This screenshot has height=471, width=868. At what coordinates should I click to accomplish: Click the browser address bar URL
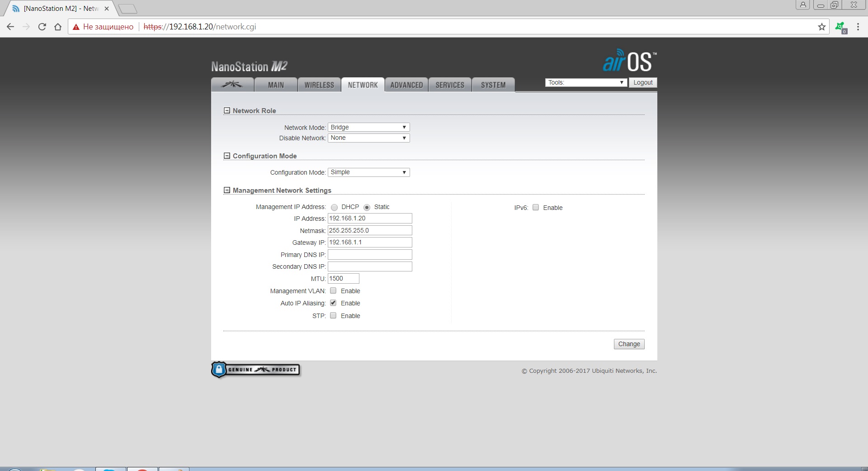pos(200,27)
